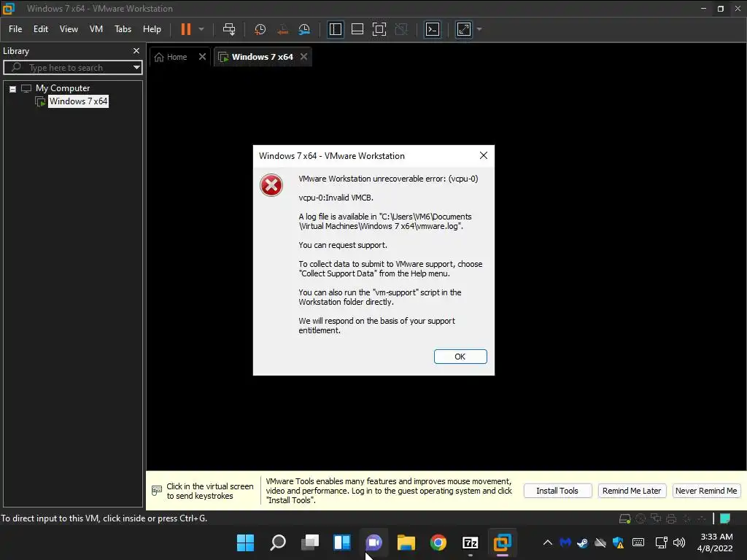Collapse the My Computer tree node
Viewport: 747px width, 560px height.
[13, 88]
